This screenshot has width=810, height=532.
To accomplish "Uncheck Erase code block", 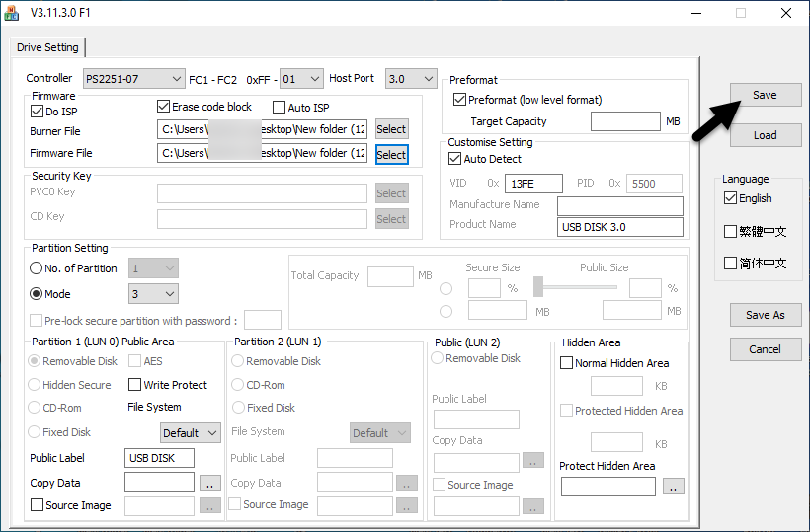I will point(163,107).
